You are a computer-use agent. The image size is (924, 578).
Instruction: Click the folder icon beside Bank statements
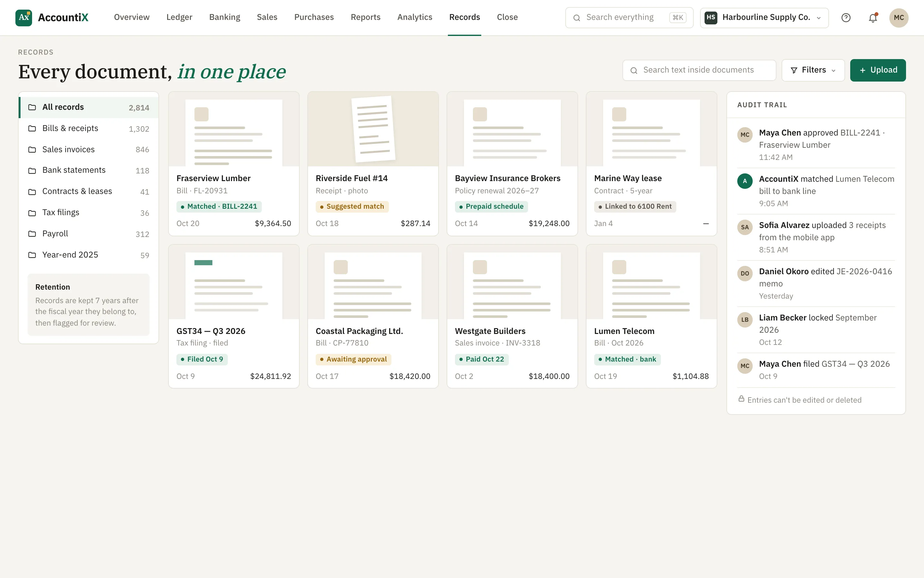pyautogui.click(x=32, y=171)
